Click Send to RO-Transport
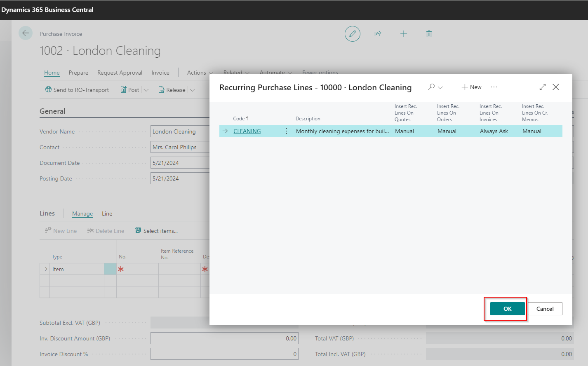The height and width of the screenshot is (366, 588). 77,90
